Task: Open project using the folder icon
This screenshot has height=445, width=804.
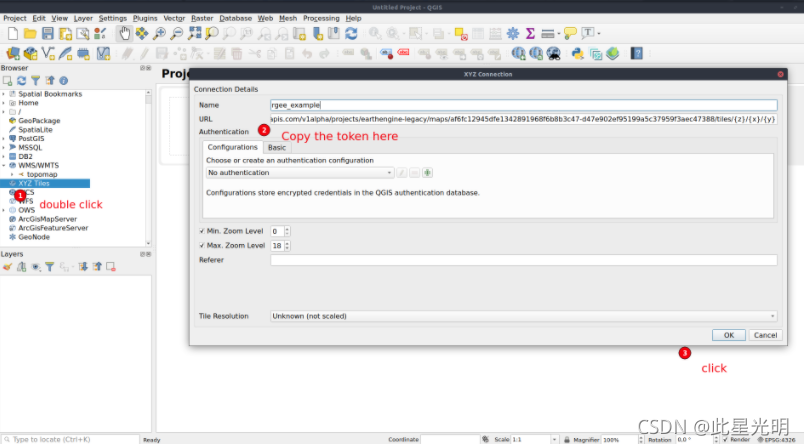Action: 30,34
